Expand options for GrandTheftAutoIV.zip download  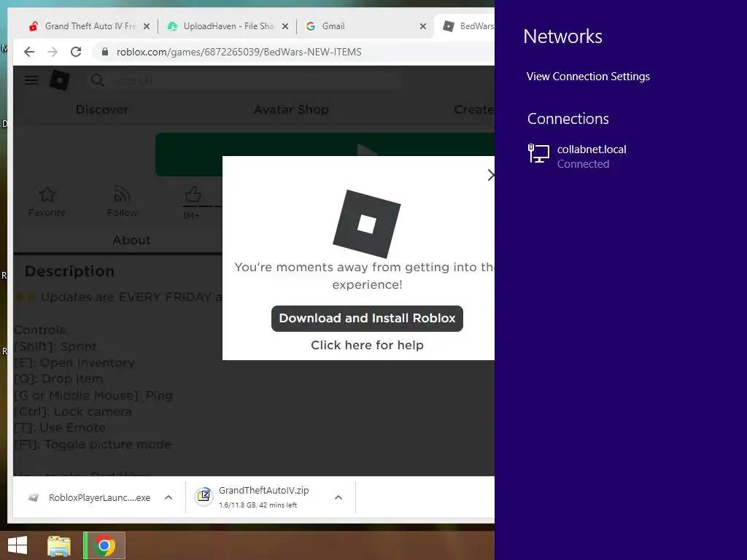(x=338, y=497)
